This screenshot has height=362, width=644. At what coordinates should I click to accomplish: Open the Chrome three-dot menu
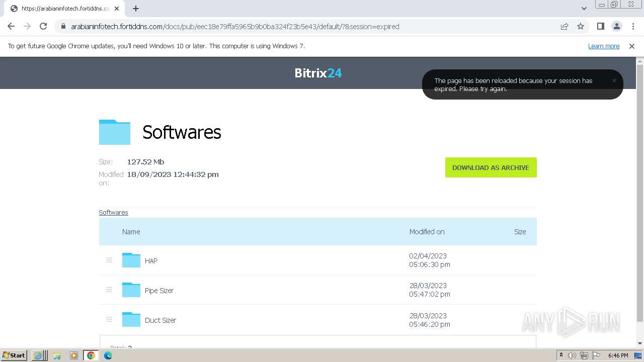(633, 26)
